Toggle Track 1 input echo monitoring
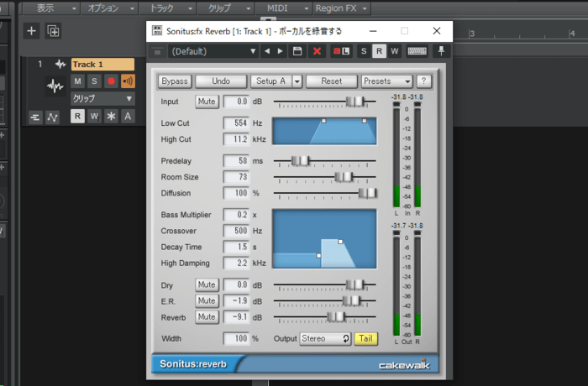This screenshot has width=588, height=386. pos(128,81)
